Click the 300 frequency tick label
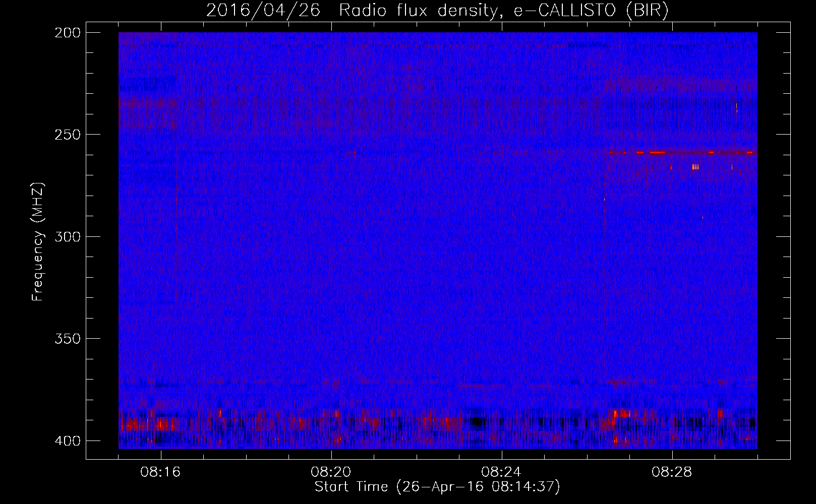The image size is (816, 504). click(67, 237)
